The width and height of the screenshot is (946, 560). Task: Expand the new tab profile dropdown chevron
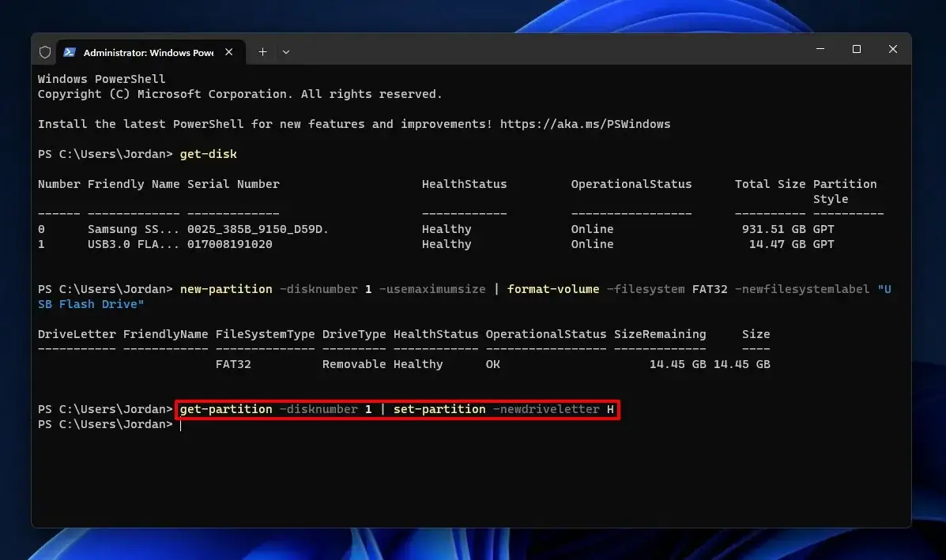pyautogui.click(x=286, y=52)
